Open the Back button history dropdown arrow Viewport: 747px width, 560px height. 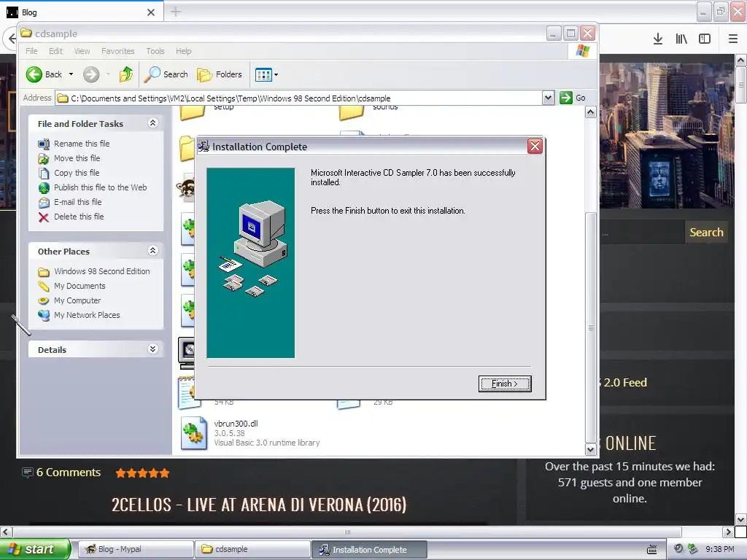(x=71, y=74)
